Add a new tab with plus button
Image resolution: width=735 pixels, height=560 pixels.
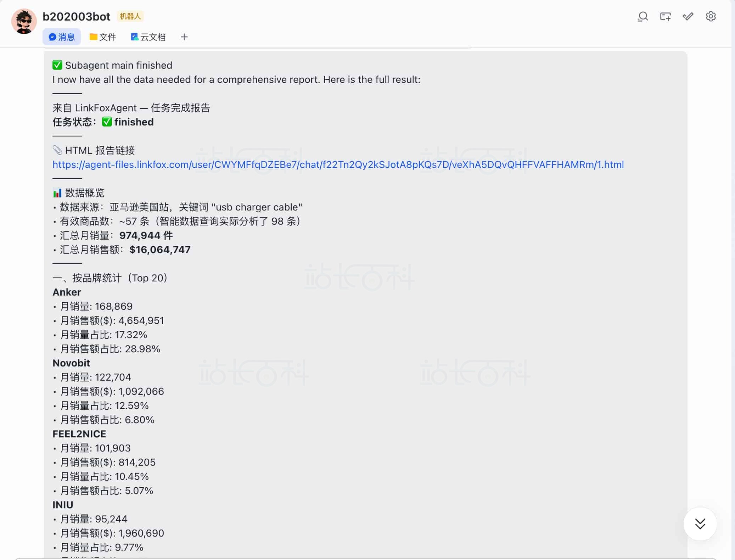tap(184, 37)
